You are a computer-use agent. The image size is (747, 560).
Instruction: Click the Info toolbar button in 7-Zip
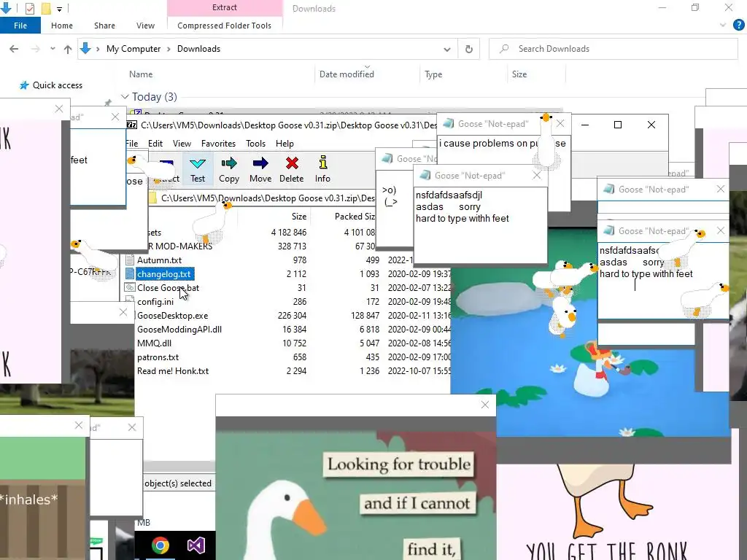pos(322,170)
